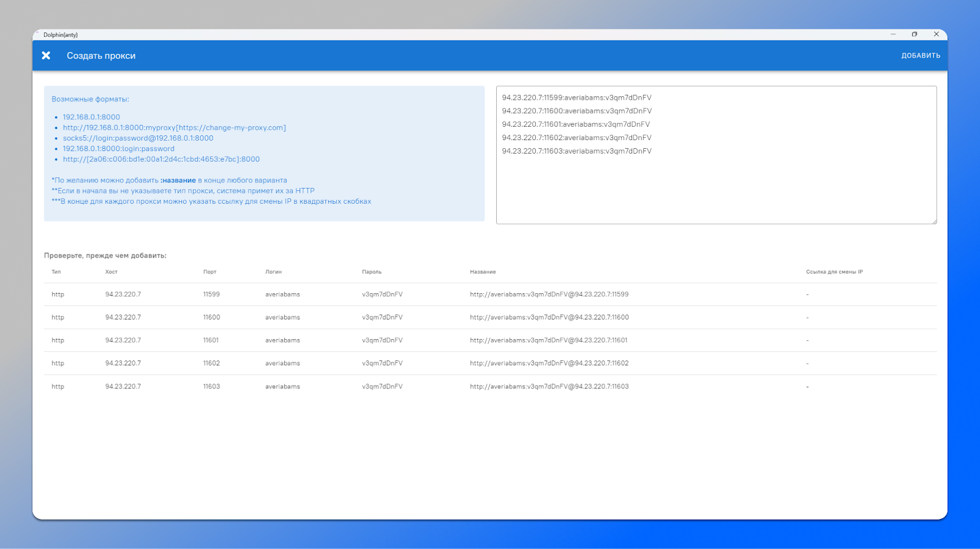The width and height of the screenshot is (980, 549).
Task: Click port 11602 cell in table
Action: [x=212, y=363]
